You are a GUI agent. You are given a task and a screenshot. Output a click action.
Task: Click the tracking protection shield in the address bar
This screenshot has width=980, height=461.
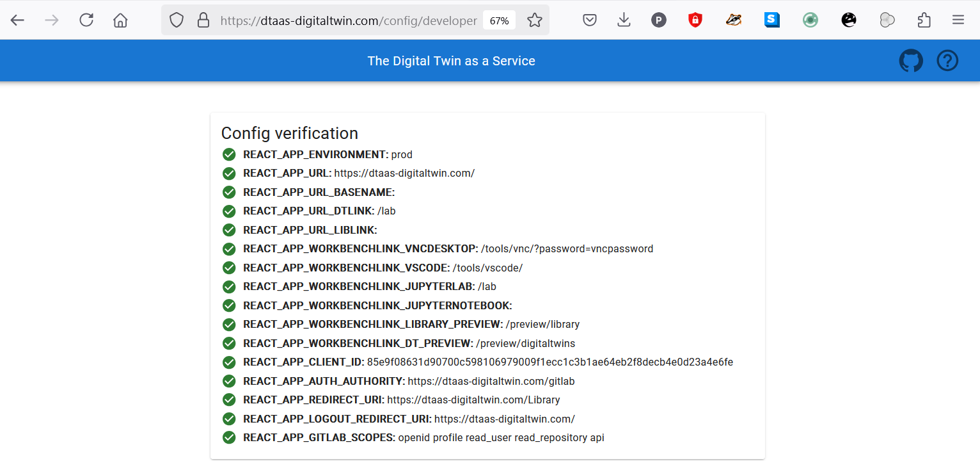176,20
